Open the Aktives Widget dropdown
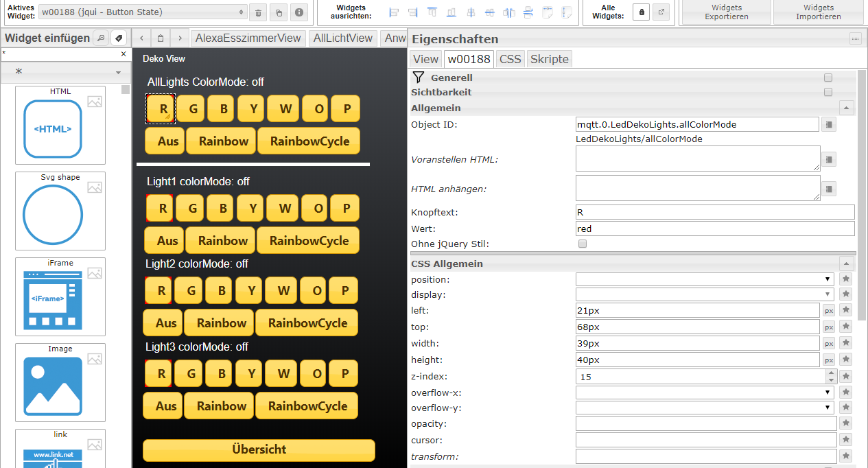The width and height of the screenshot is (868, 468). (x=142, y=12)
